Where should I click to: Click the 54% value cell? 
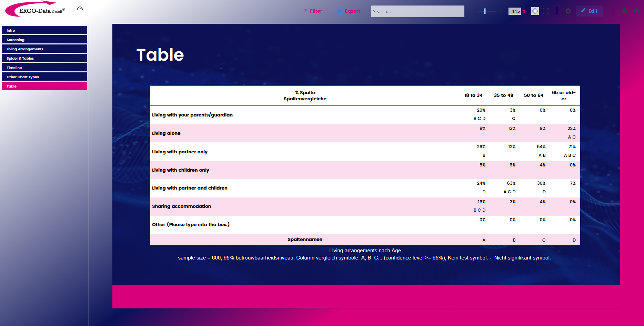[541, 147]
